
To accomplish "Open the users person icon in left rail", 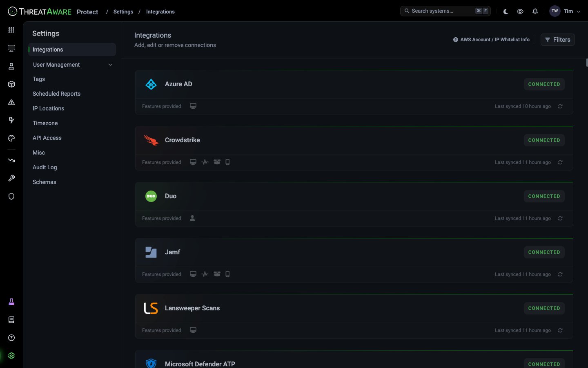I will [x=11, y=66].
